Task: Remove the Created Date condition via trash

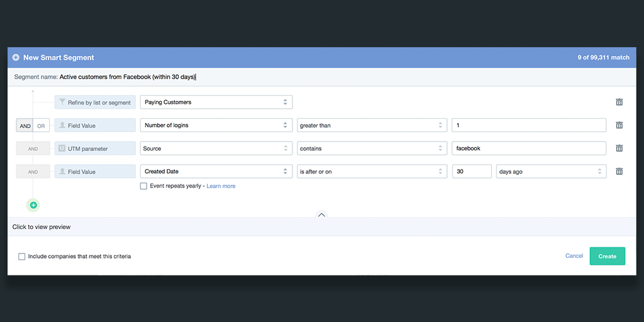Action: (x=619, y=171)
